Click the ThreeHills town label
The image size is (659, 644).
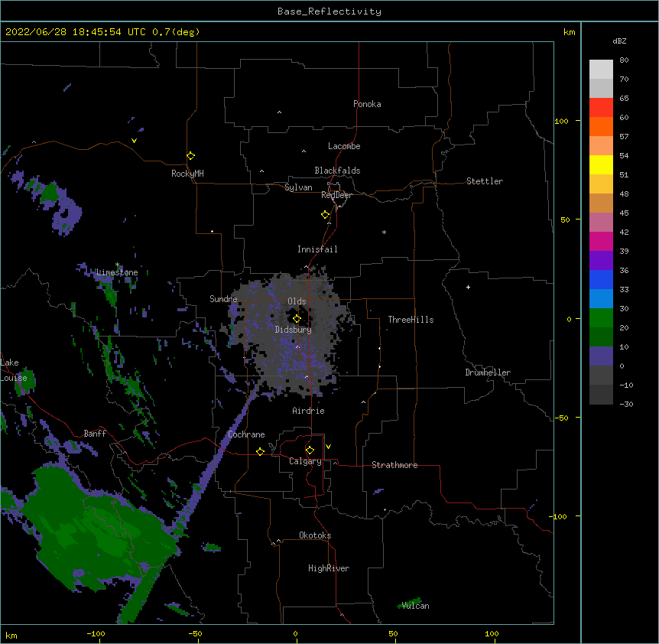[411, 320]
